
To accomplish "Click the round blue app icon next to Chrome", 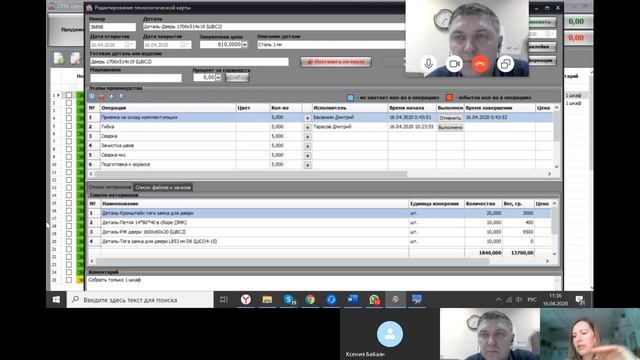I will [x=331, y=300].
